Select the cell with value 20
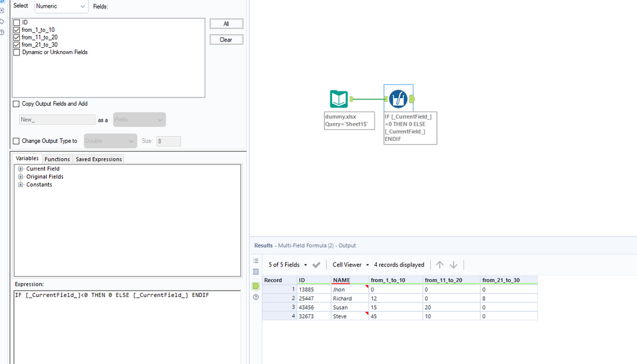 coord(451,307)
